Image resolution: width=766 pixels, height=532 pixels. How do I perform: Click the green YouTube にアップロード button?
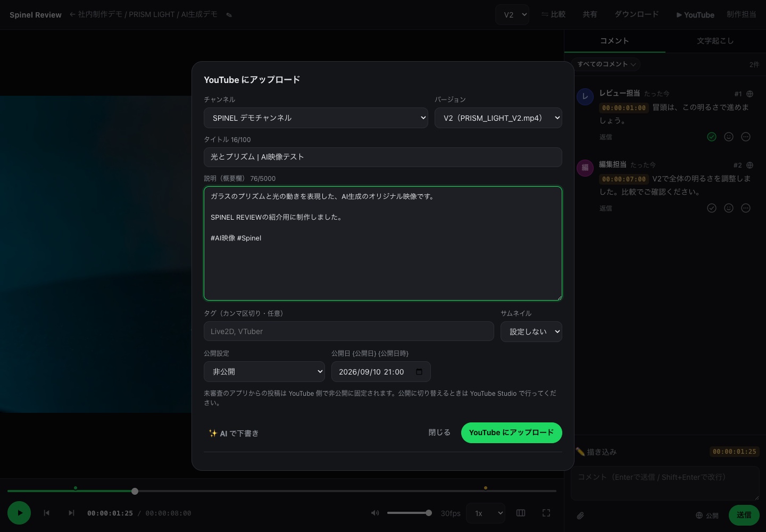512,433
